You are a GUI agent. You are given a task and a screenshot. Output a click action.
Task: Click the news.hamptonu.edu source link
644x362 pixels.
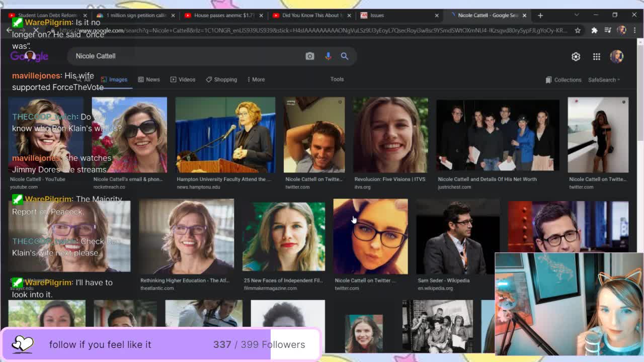point(198,187)
